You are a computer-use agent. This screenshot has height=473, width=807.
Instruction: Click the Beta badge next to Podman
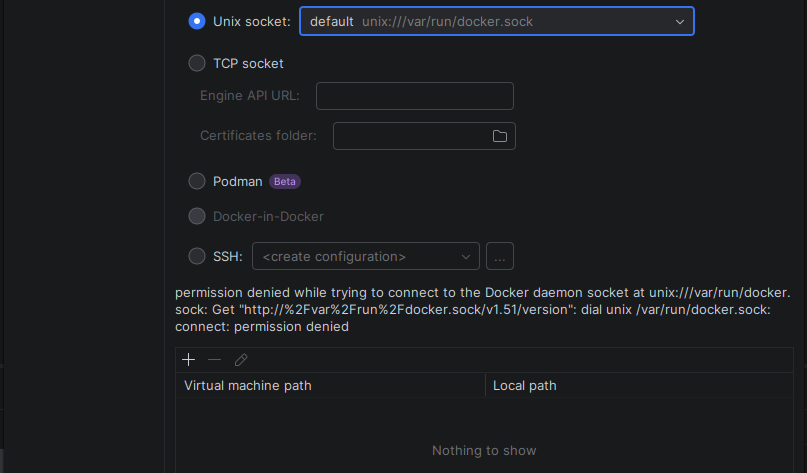point(285,182)
